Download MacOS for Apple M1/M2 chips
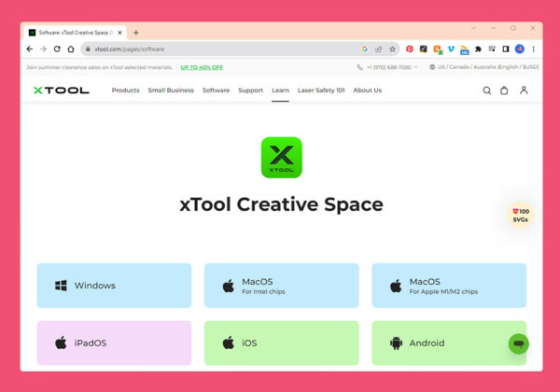This screenshot has height=392, width=560. (x=449, y=286)
